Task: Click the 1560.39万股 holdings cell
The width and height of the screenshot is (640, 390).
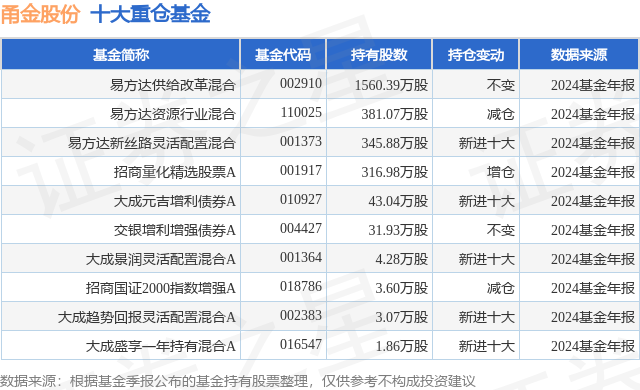Action: (x=391, y=85)
